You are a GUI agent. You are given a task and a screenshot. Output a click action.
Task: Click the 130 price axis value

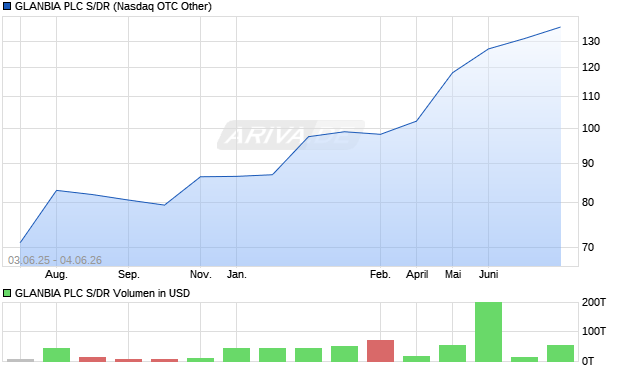tap(591, 41)
